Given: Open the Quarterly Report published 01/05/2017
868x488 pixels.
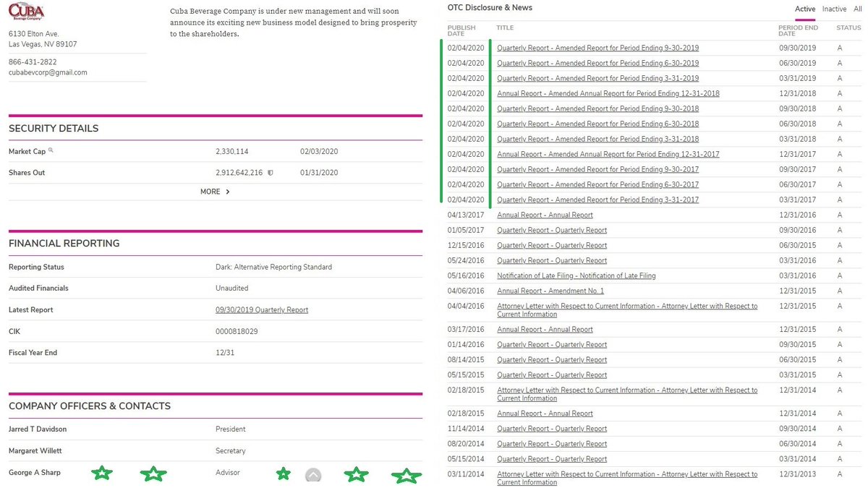Looking at the screenshot, I should point(552,230).
